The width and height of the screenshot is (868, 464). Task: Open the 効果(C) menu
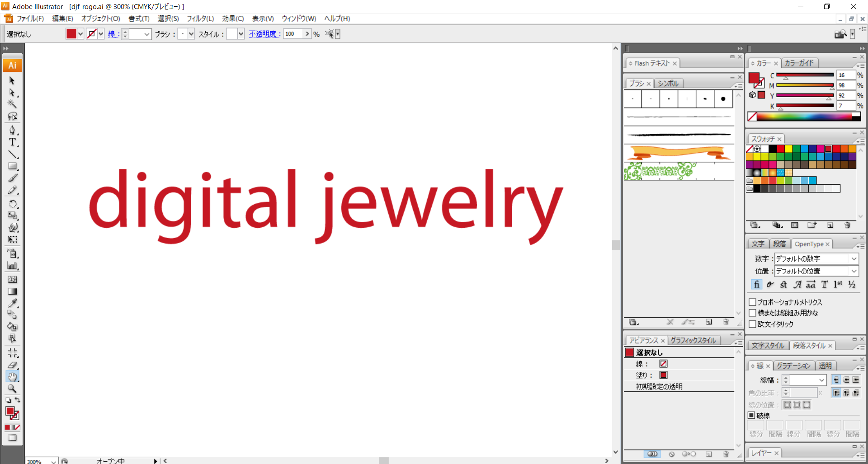[x=233, y=19]
